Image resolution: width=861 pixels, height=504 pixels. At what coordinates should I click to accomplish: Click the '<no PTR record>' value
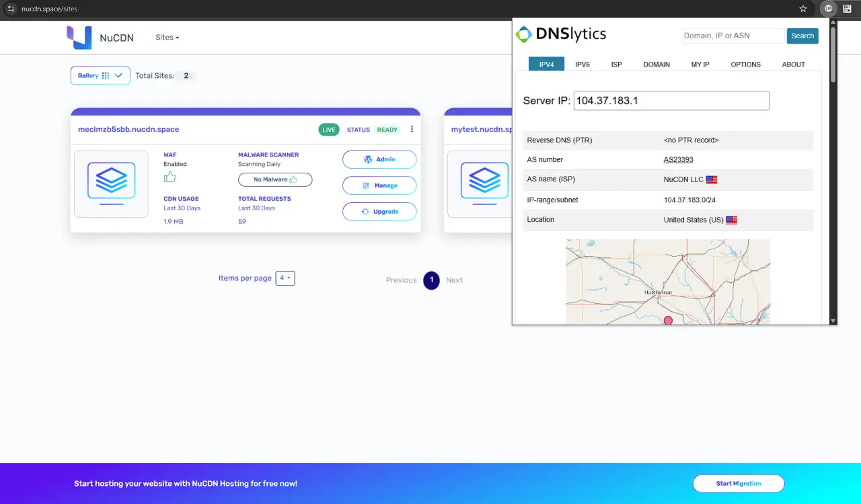pos(691,140)
